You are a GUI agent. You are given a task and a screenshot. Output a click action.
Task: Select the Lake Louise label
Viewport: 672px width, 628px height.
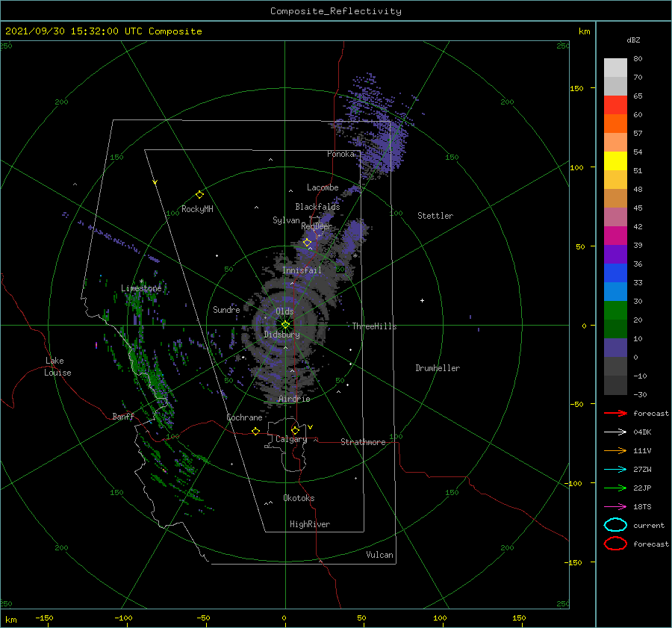point(57,367)
